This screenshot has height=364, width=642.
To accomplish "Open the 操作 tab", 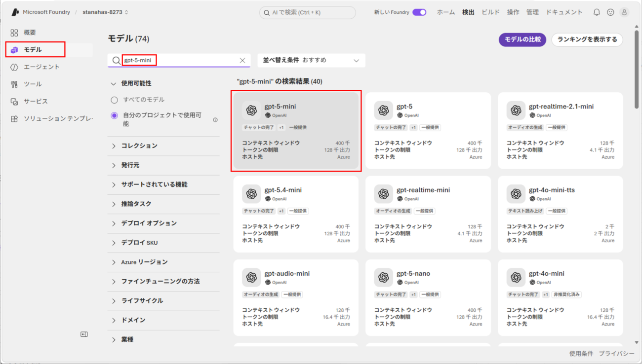I will click(x=513, y=12).
